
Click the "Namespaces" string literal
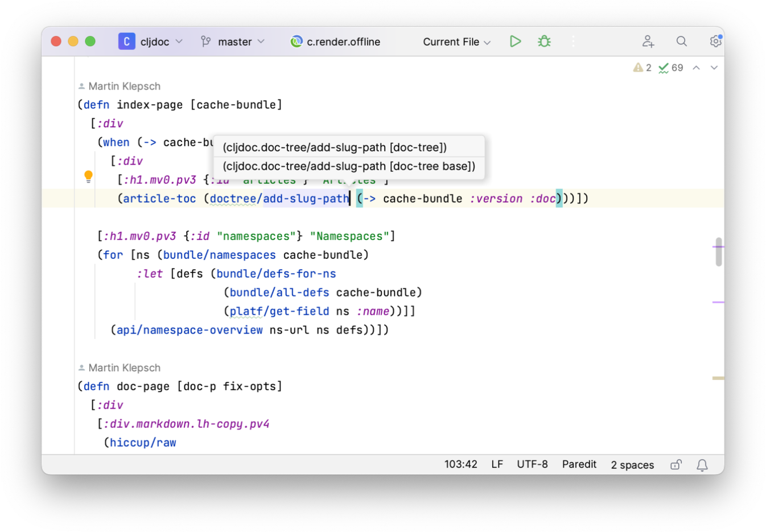pos(349,236)
